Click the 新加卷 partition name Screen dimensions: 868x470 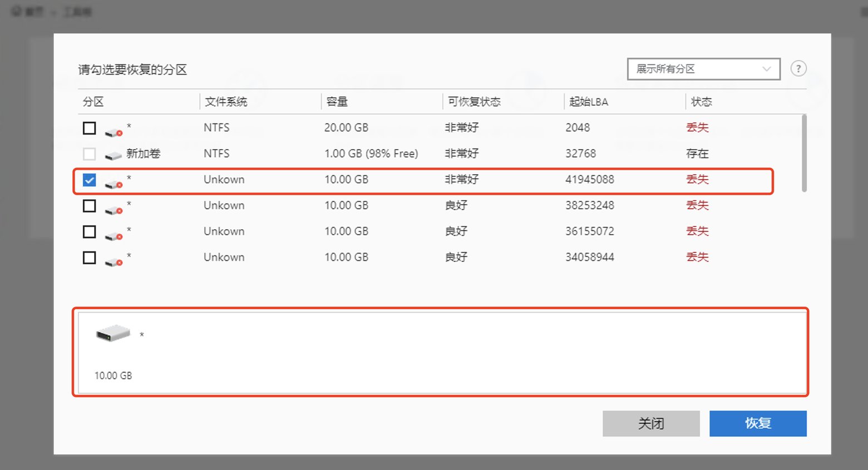coord(143,154)
